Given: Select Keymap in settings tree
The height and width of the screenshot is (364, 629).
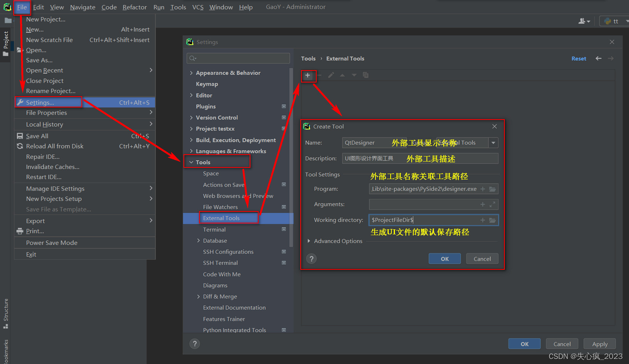Looking at the screenshot, I should pyautogui.click(x=207, y=84).
